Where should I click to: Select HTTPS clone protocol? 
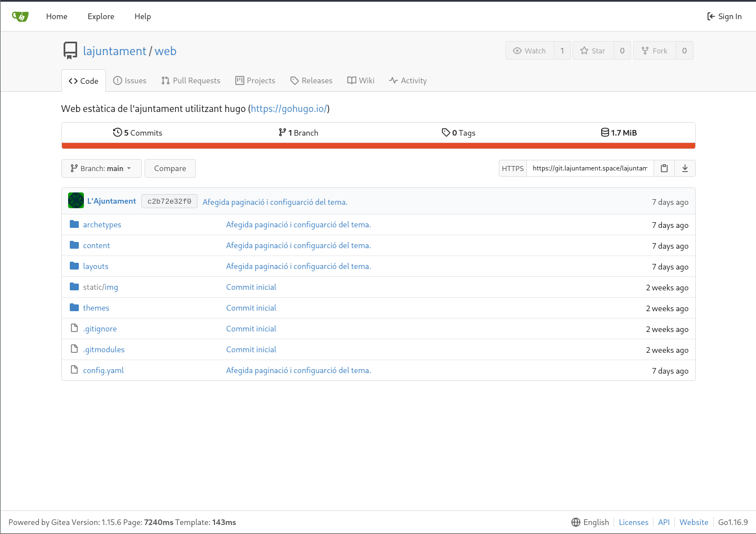513,168
